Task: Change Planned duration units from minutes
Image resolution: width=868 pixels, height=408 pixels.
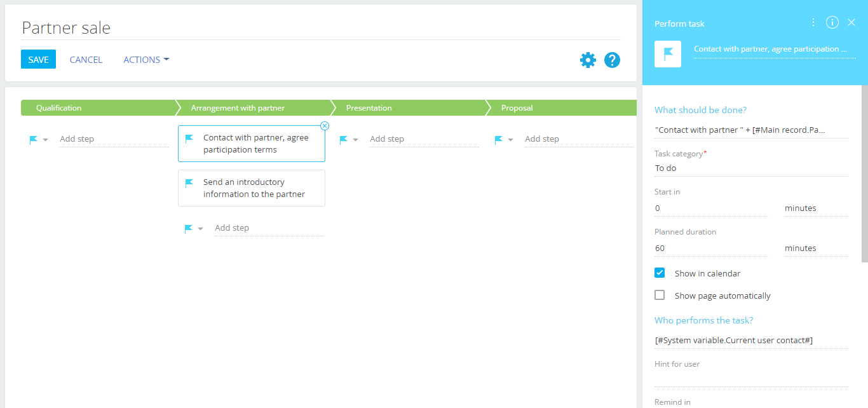Action: (x=816, y=248)
